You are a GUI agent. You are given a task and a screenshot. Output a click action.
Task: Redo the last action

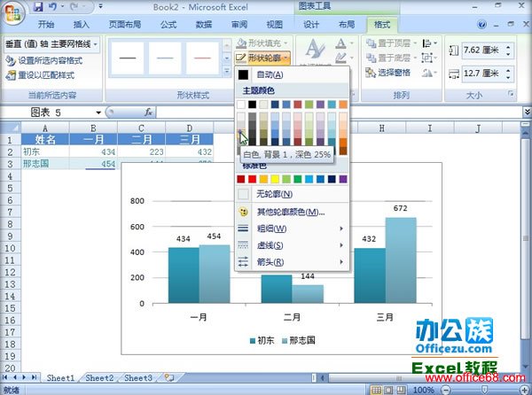coord(75,6)
